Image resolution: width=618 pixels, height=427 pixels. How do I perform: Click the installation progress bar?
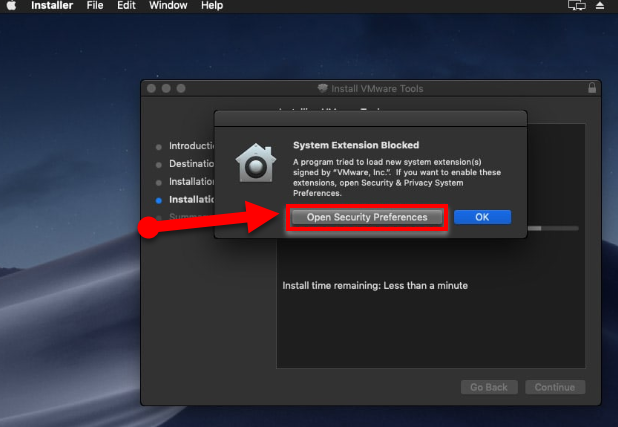point(553,228)
